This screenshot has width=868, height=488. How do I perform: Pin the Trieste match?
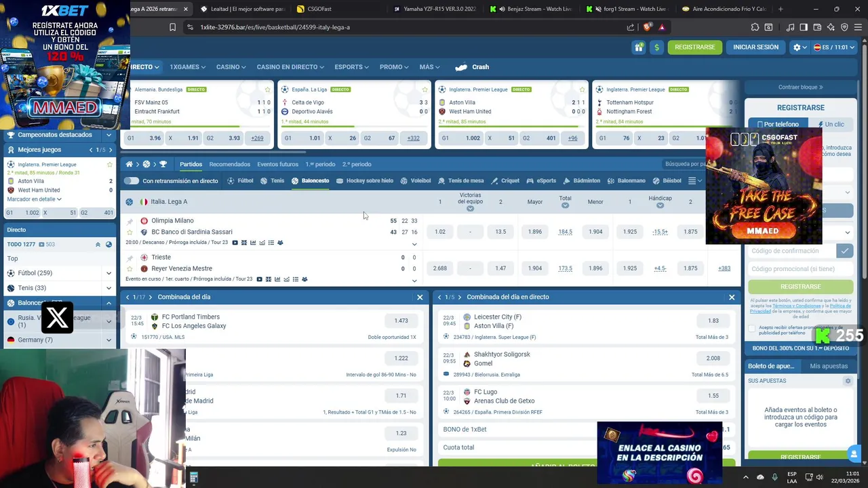tap(130, 258)
